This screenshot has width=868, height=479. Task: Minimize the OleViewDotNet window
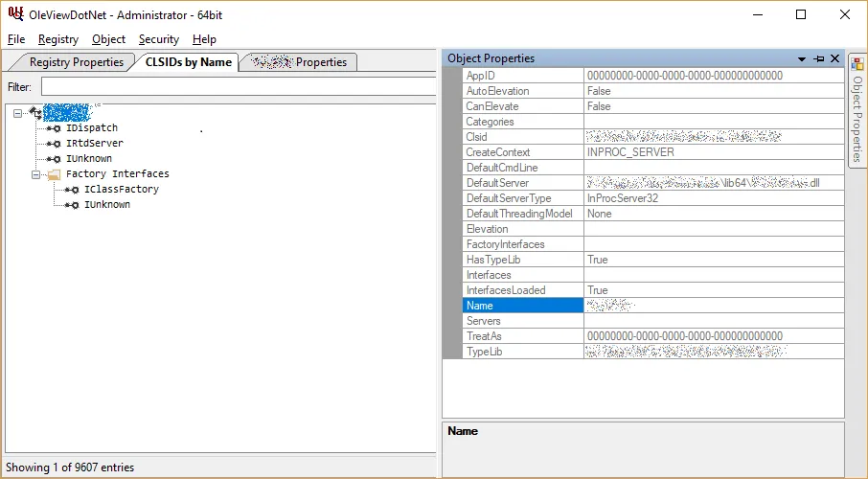tap(758, 14)
